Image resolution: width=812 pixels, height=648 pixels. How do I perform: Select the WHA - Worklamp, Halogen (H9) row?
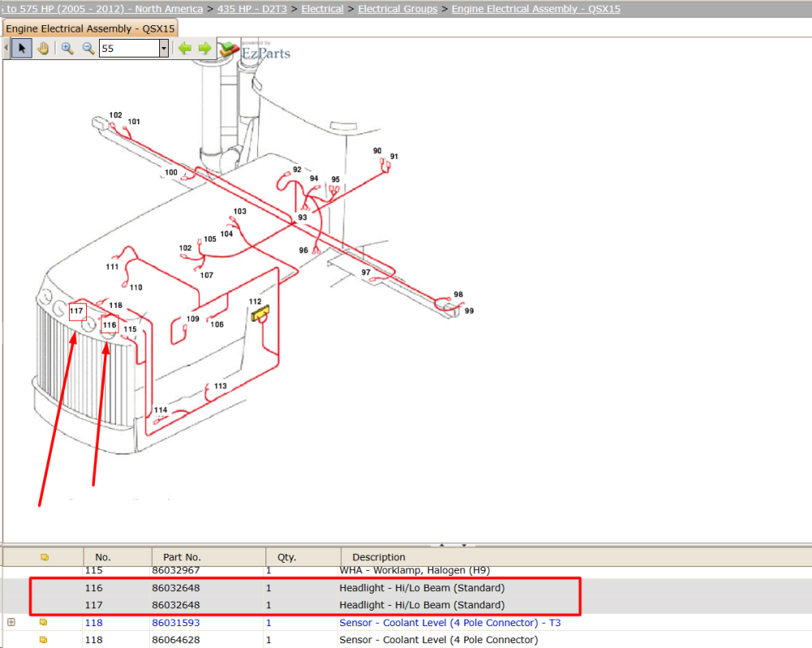pyautogui.click(x=406, y=570)
